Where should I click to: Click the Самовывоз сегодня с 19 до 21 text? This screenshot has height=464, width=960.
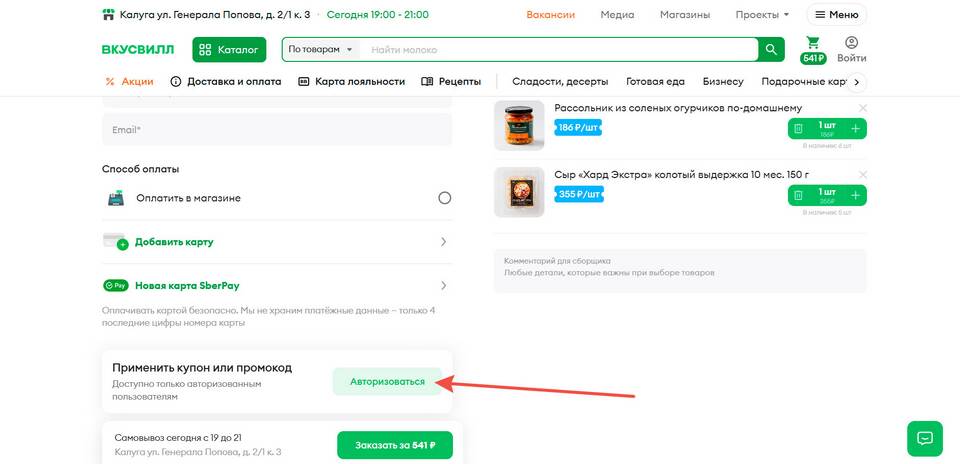coord(178,438)
